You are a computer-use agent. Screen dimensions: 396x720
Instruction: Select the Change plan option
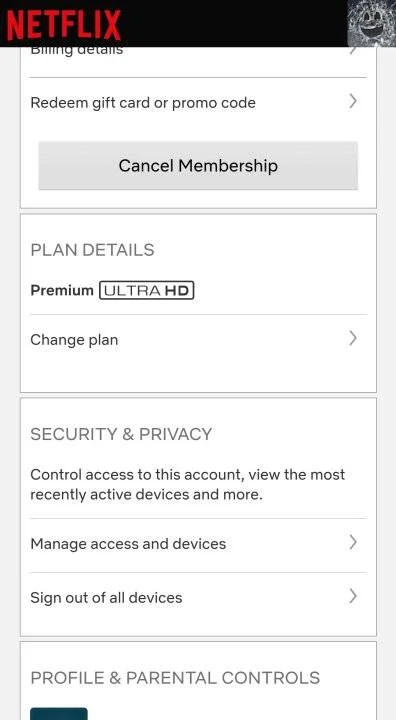[198, 340]
